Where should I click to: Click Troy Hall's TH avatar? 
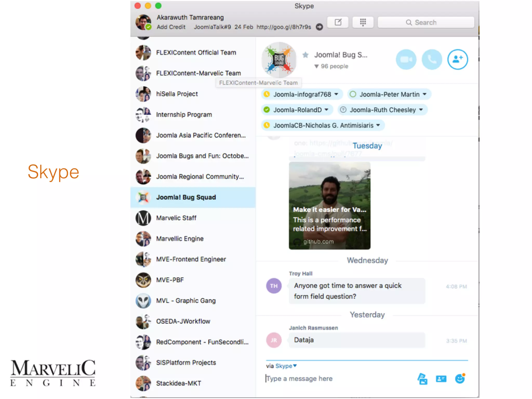pyautogui.click(x=274, y=286)
